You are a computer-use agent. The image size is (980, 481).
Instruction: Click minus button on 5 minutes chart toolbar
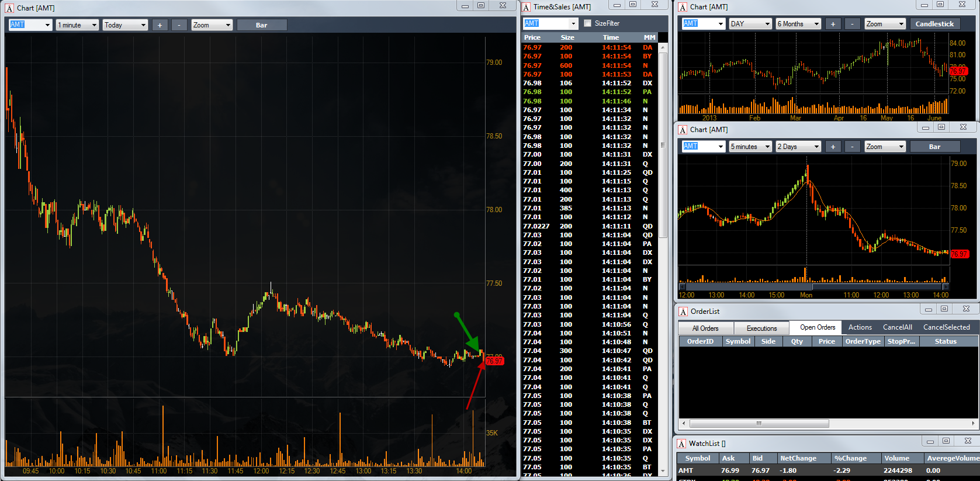pos(853,147)
